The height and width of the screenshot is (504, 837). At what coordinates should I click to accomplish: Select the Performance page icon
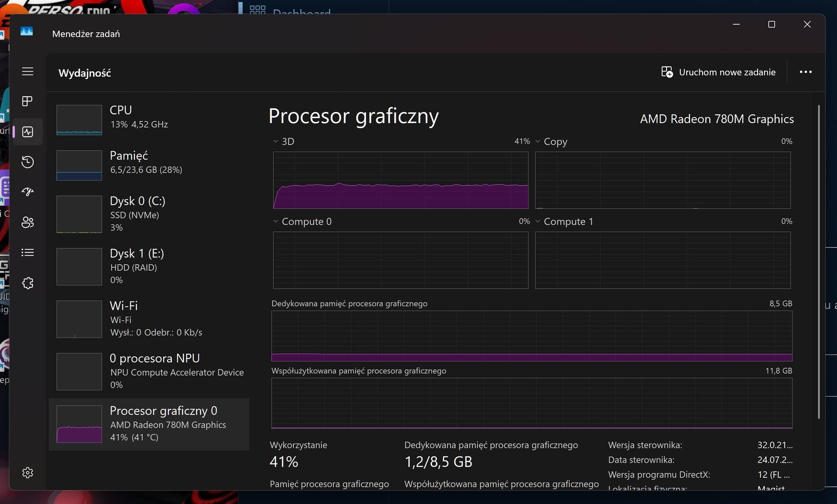28,132
